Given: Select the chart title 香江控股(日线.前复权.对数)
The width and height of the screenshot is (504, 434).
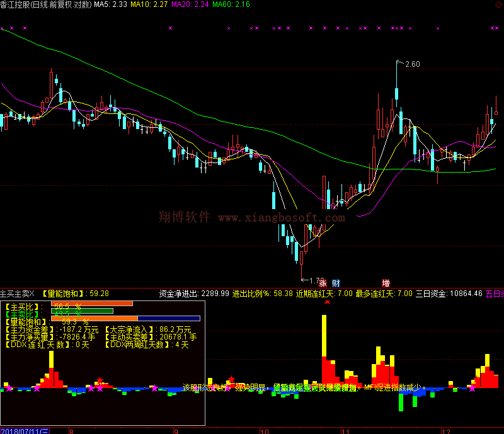Looking at the screenshot, I should point(46,4).
